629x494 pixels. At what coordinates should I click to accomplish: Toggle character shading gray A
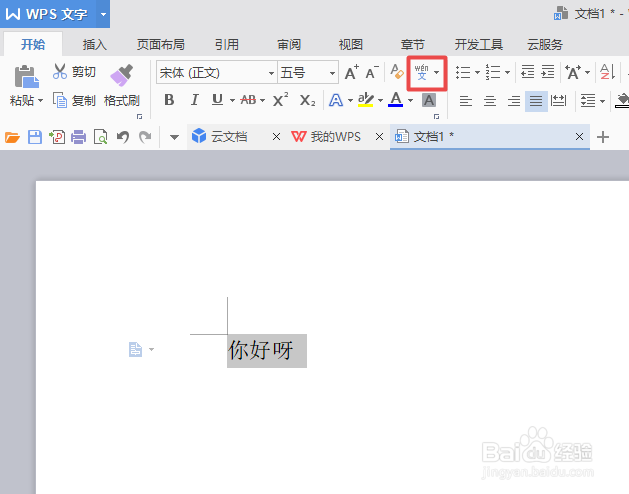[429, 100]
